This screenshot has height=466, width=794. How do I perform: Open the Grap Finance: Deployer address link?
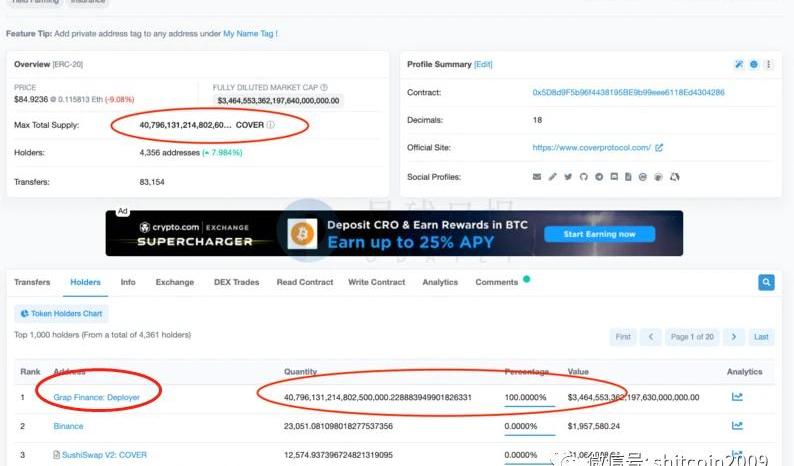coord(96,398)
